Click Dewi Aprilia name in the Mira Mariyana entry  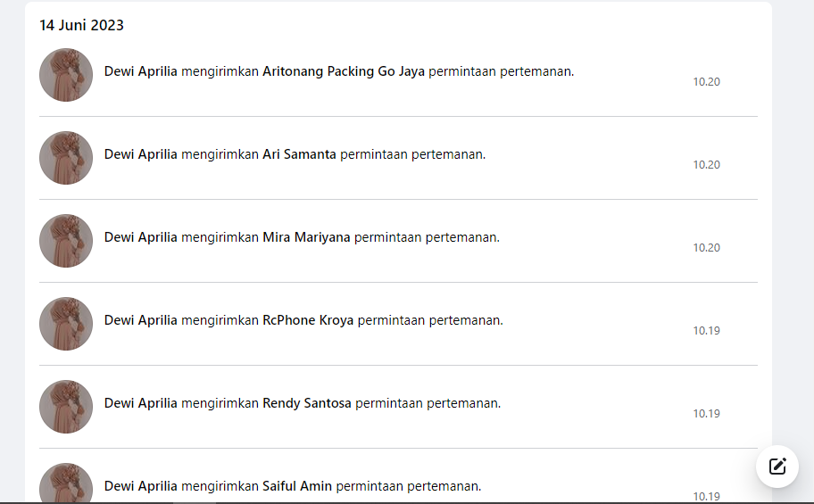141,237
